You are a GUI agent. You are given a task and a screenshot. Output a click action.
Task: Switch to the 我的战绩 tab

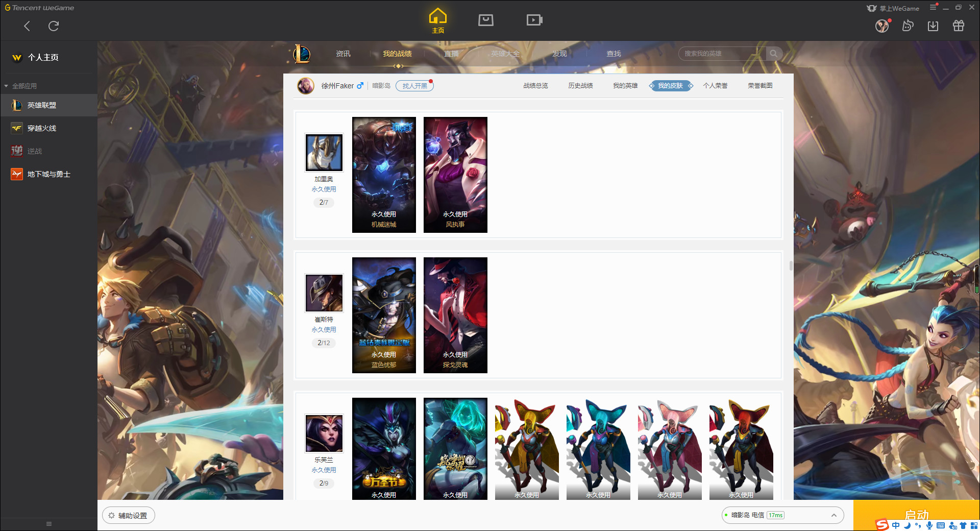pos(397,54)
